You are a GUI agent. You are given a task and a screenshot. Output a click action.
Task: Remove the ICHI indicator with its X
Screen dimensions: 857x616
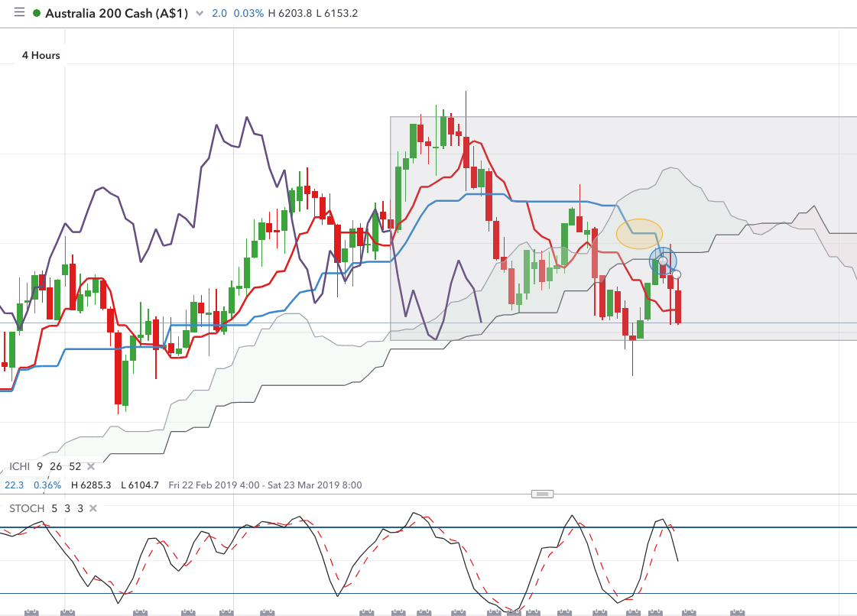(x=91, y=466)
